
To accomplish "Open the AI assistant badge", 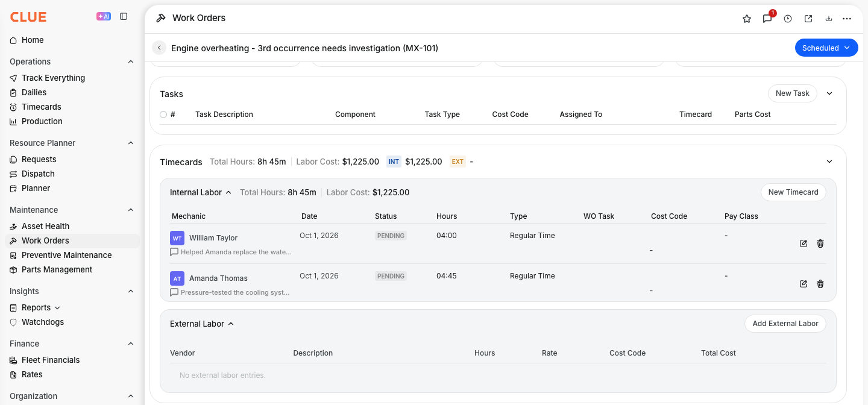I will tap(104, 16).
